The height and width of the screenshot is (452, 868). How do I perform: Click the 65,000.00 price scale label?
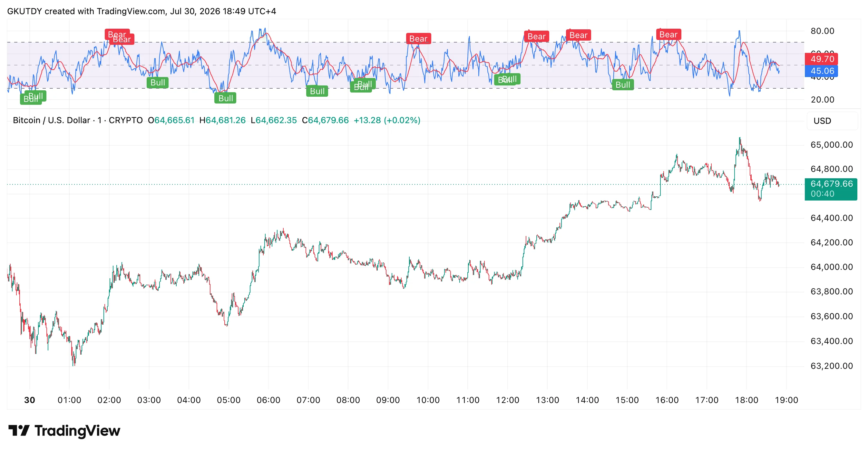click(x=832, y=145)
